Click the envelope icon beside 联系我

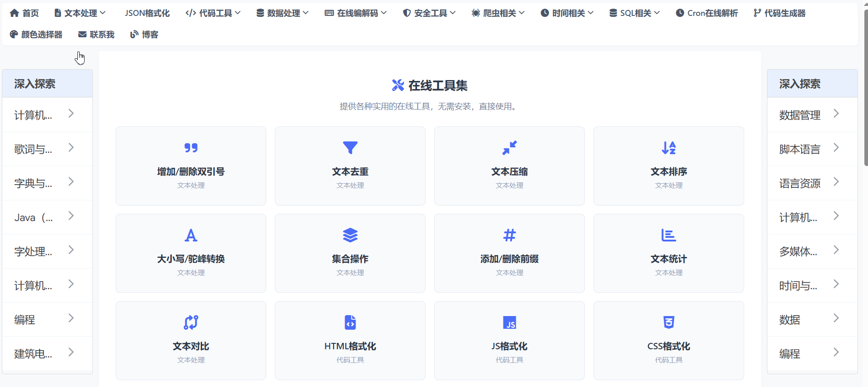click(82, 35)
